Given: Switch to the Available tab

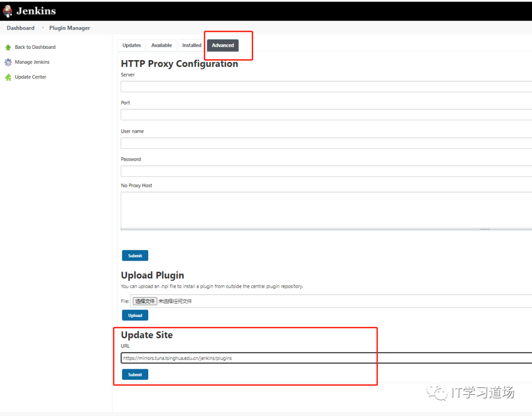Looking at the screenshot, I should pos(162,45).
